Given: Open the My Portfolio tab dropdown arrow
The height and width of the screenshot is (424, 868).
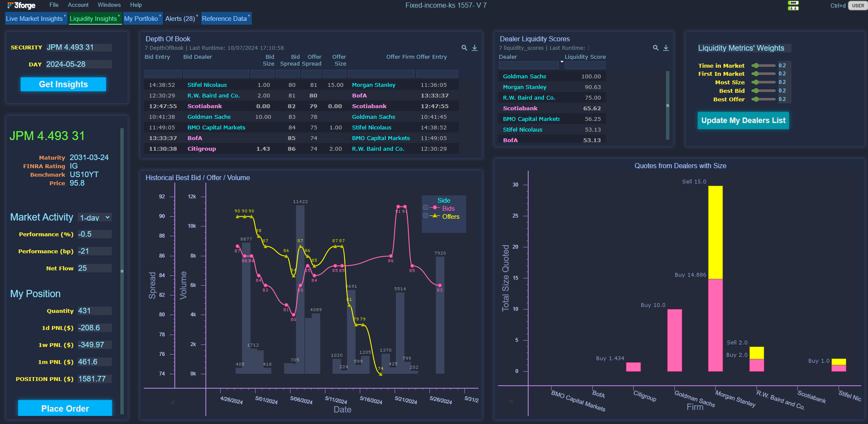Looking at the screenshot, I should coord(160,16).
